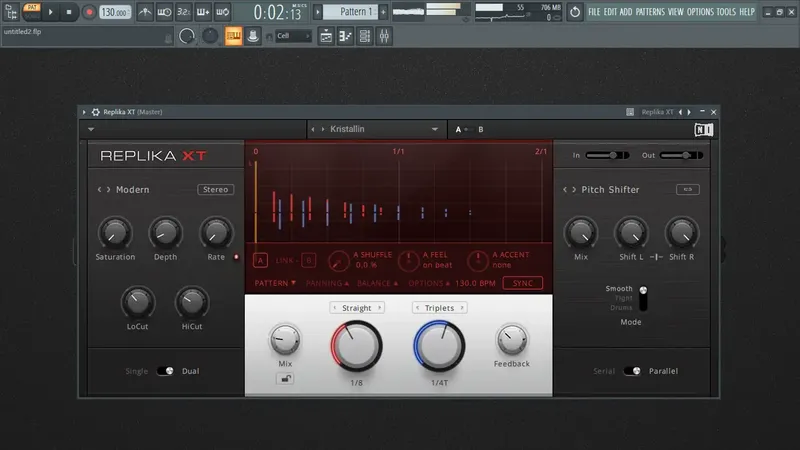Open the PATTERNS menu
This screenshot has width=800, height=450.
click(x=650, y=12)
